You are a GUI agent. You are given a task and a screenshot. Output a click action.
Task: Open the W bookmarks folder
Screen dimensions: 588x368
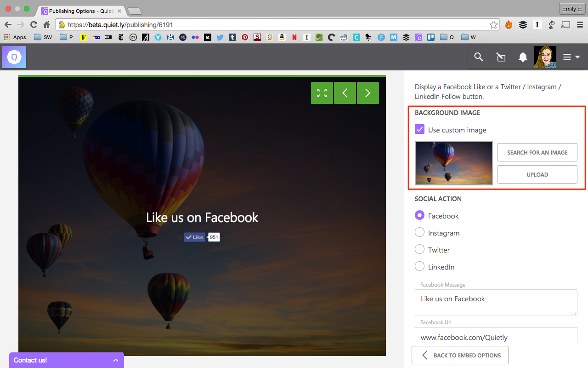tap(469, 37)
